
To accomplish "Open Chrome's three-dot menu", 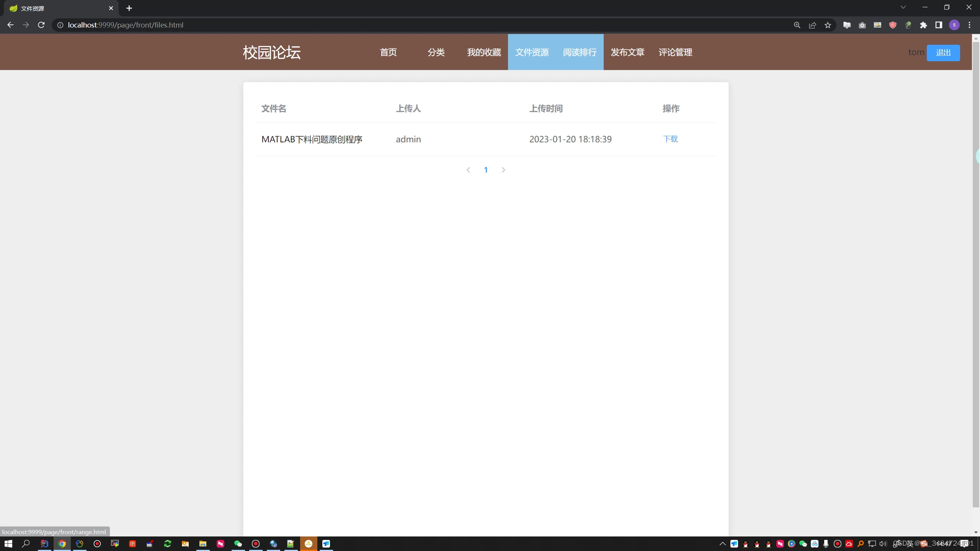I will click(970, 25).
